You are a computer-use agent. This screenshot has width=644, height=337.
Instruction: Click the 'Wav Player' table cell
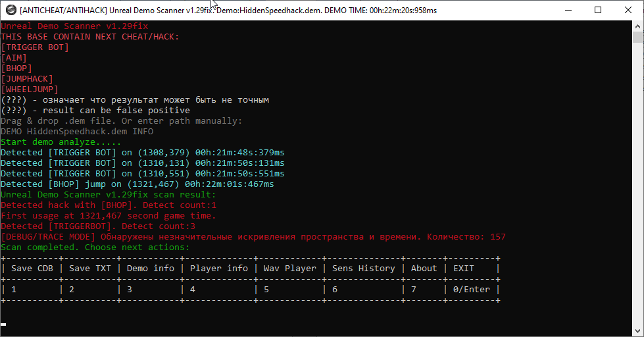pyautogui.click(x=289, y=269)
